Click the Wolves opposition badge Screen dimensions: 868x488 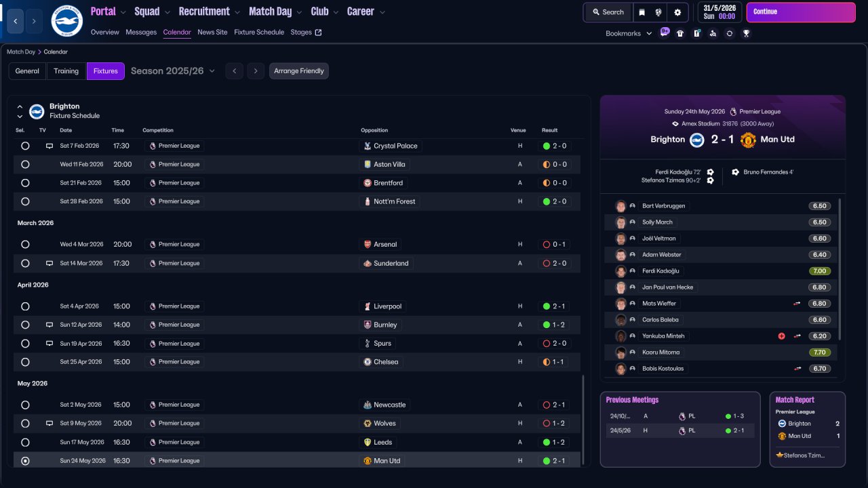coord(368,423)
